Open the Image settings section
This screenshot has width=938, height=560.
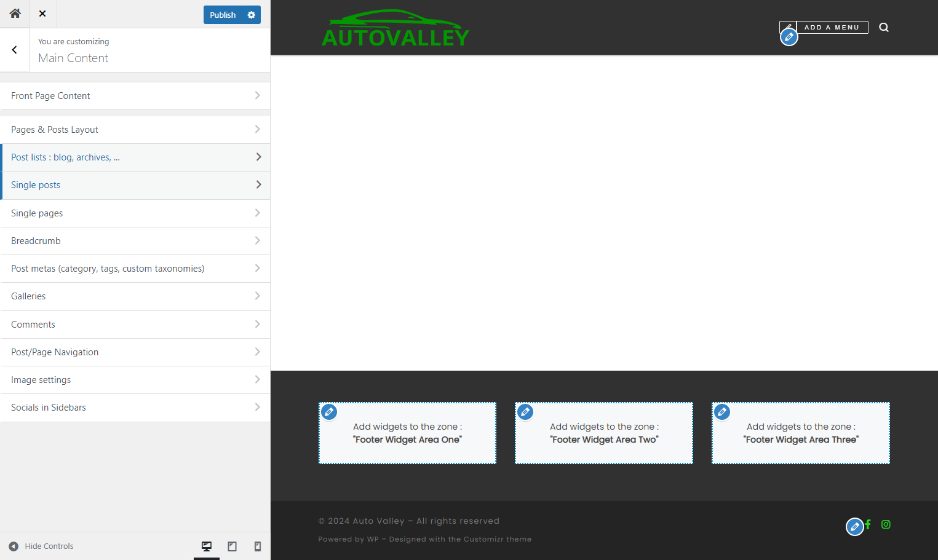click(135, 380)
